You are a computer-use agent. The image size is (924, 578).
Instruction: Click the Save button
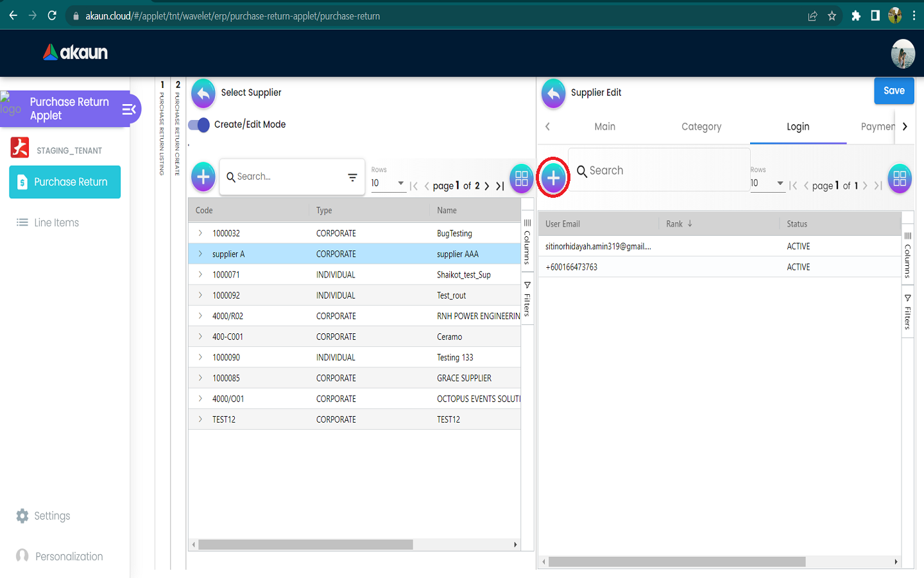893,91
